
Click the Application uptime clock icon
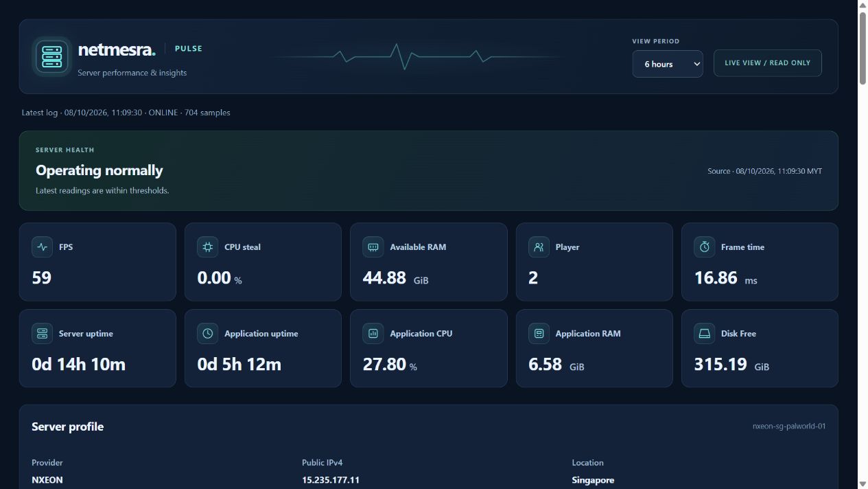coord(208,334)
